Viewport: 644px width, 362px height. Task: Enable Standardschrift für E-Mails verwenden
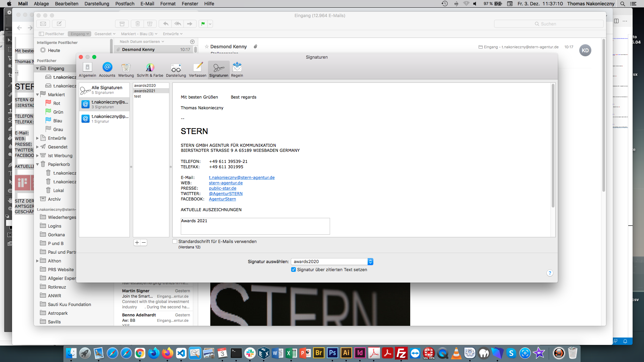click(x=175, y=241)
